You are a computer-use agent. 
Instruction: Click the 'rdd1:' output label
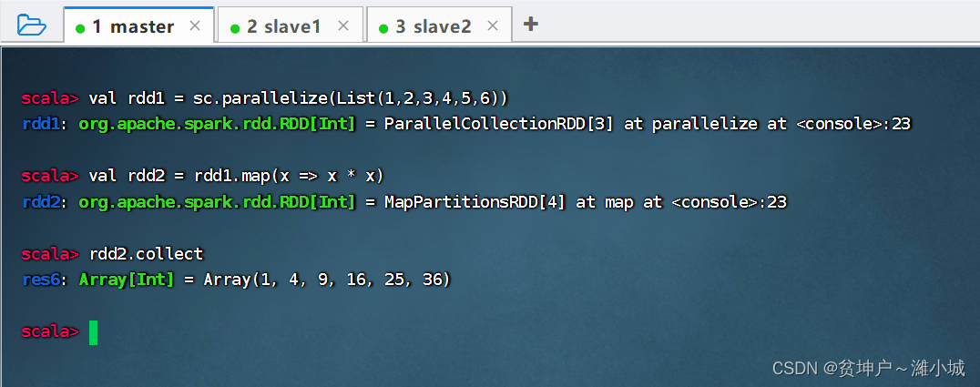[x=46, y=124]
